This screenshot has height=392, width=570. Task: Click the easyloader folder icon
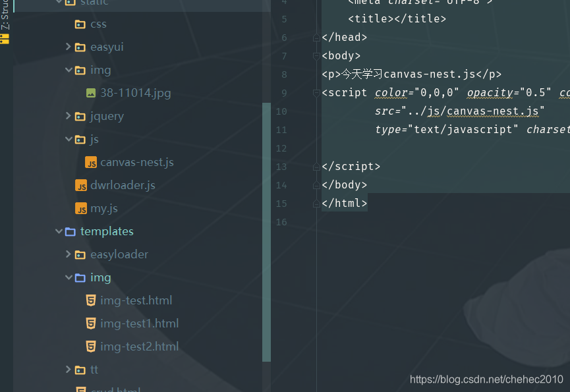(80, 255)
